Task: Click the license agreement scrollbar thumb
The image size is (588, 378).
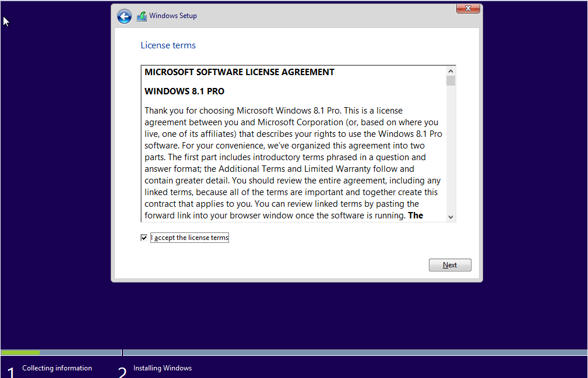Action: click(450, 80)
